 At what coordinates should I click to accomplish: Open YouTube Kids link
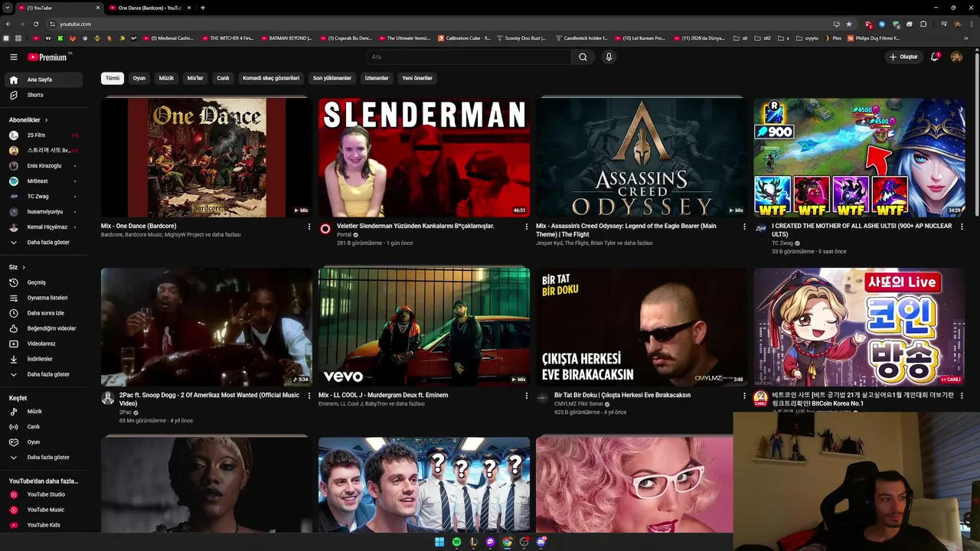tap(42, 525)
